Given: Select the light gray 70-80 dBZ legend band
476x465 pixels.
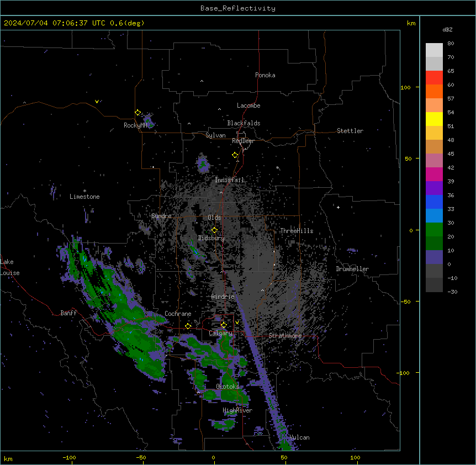Looking at the screenshot, I should 434,50.
